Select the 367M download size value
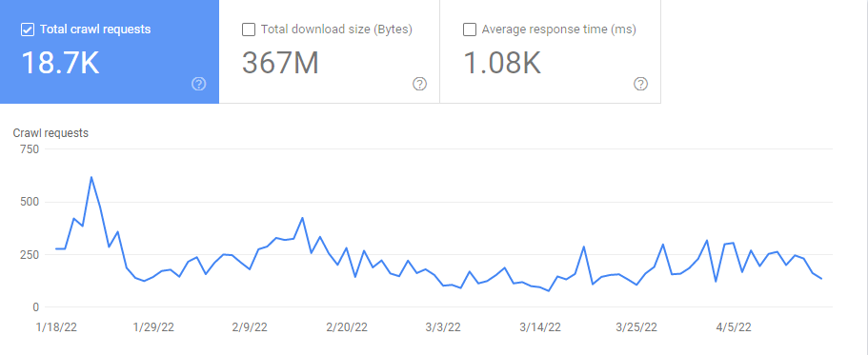The height and width of the screenshot is (355, 868). point(281,63)
